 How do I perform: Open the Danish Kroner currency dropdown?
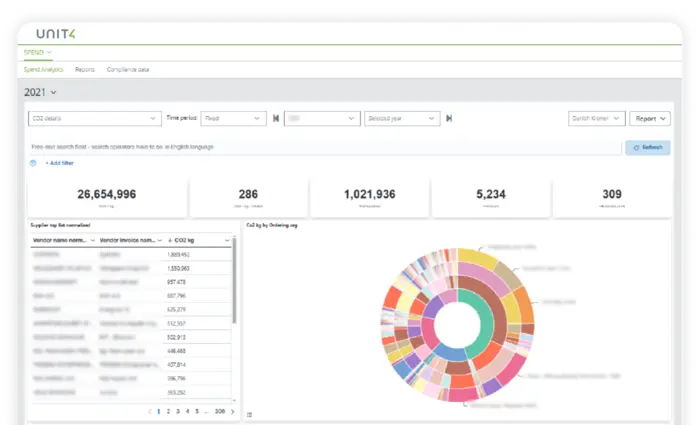point(596,118)
